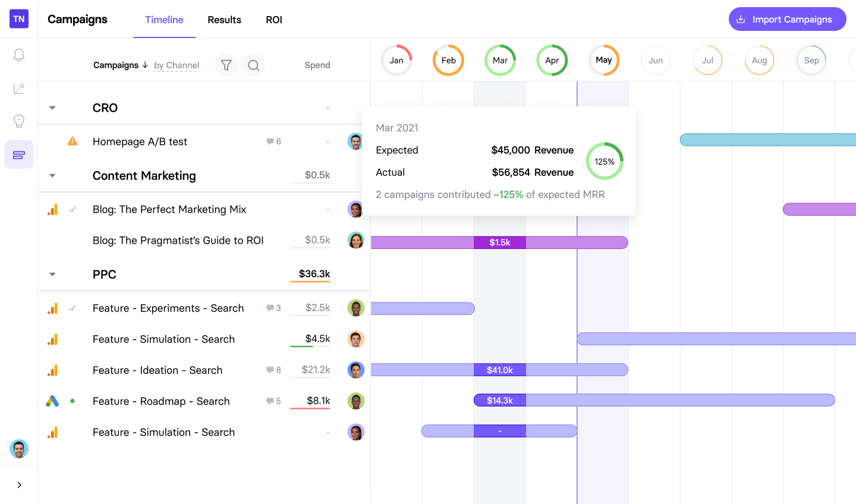Click the owner avatar for Feature - Experiments - Search
856x504 pixels.
355,308
